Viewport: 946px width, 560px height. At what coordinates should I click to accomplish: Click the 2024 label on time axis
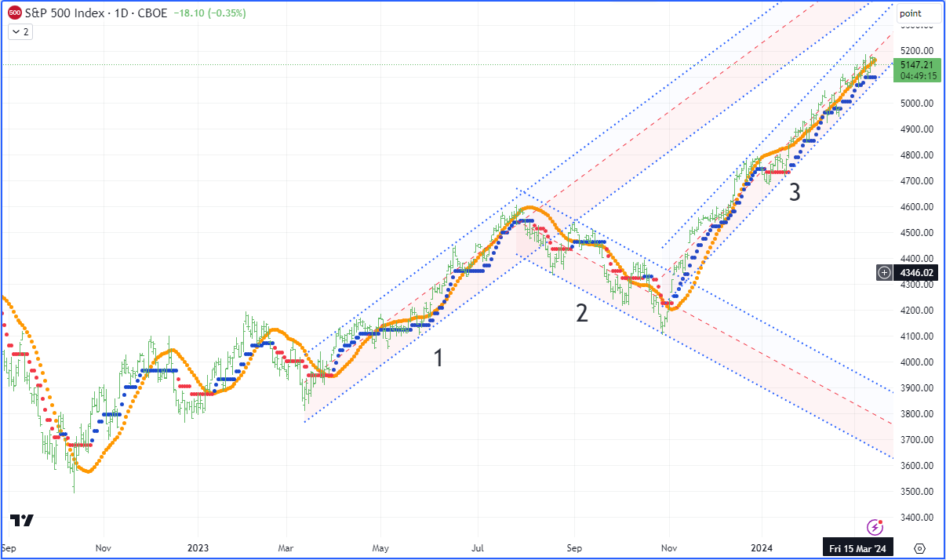click(763, 548)
